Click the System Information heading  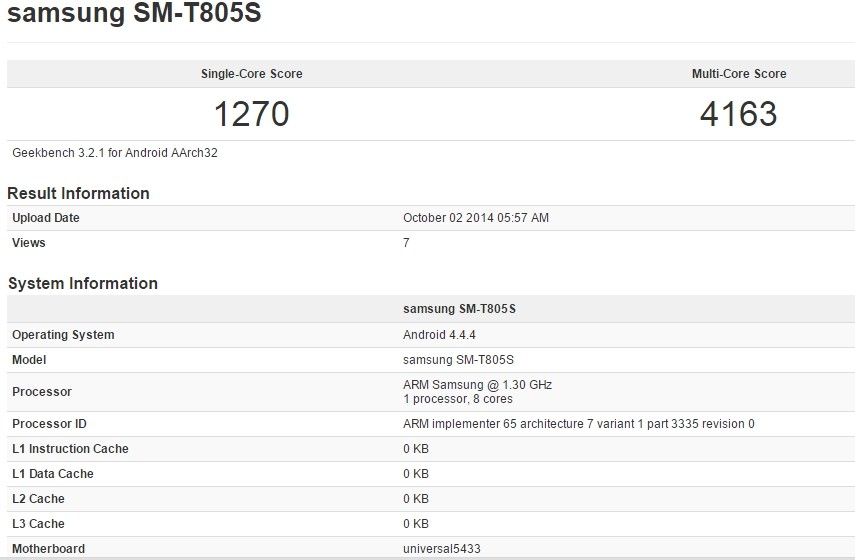[82, 283]
